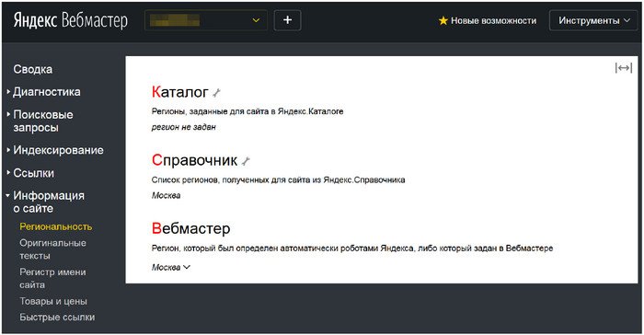
Task: Collapse Информация о сайте section
Action: 49,202
